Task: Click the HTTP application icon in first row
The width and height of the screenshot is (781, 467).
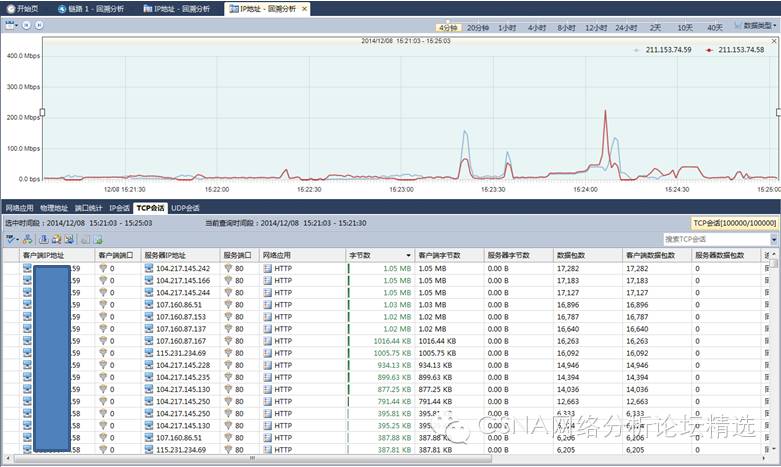Action: coord(268,269)
